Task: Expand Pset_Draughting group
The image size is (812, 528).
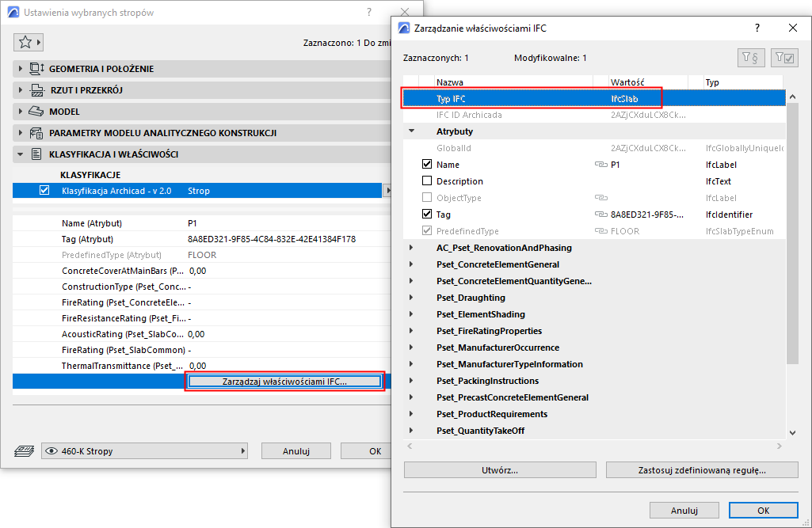Action: pyautogui.click(x=411, y=297)
